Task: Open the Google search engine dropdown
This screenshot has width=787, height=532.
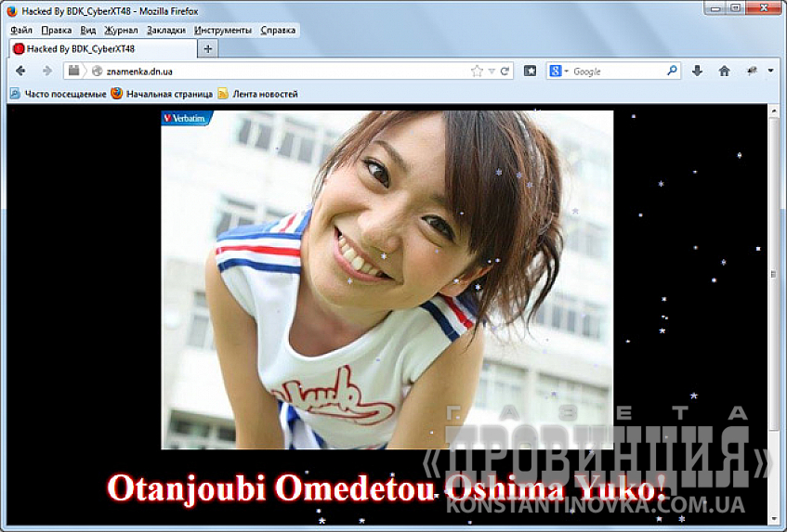Action: pos(558,71)
